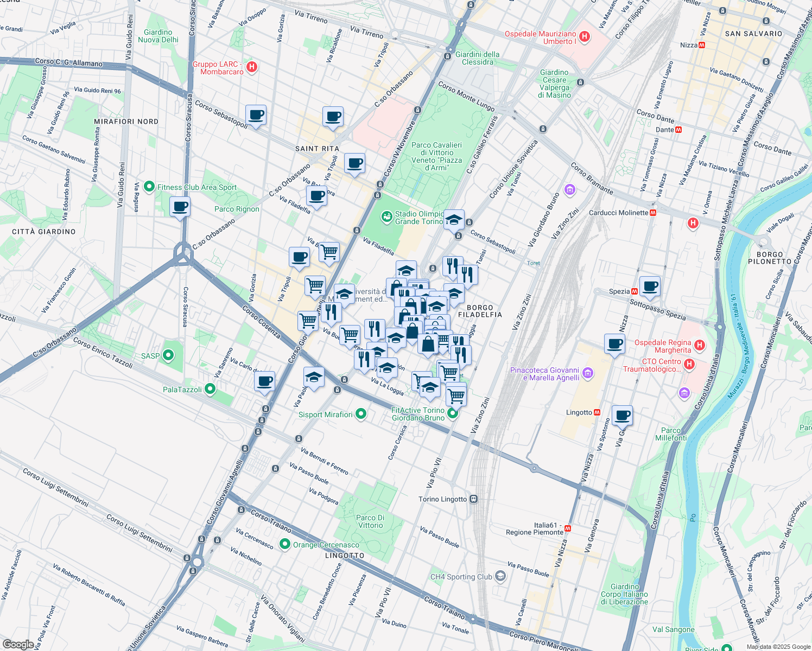
Task: Select the green marker for Fitness Club Area Sport
Action: pos(149,187)
